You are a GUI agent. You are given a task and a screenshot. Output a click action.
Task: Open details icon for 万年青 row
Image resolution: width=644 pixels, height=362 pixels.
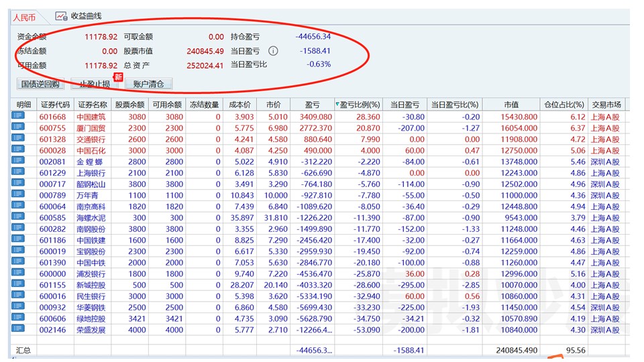coord(18,194)
